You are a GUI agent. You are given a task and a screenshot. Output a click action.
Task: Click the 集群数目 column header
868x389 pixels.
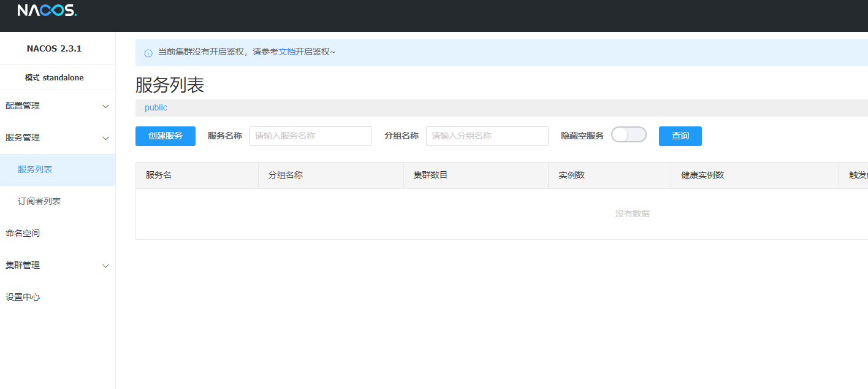coord(430,175)
